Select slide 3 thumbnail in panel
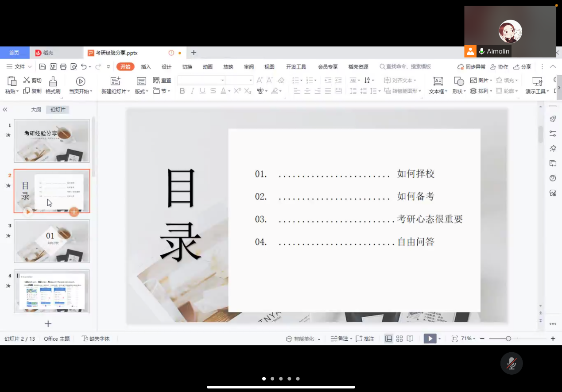This screenshot has width=562, height=392. 52,241
